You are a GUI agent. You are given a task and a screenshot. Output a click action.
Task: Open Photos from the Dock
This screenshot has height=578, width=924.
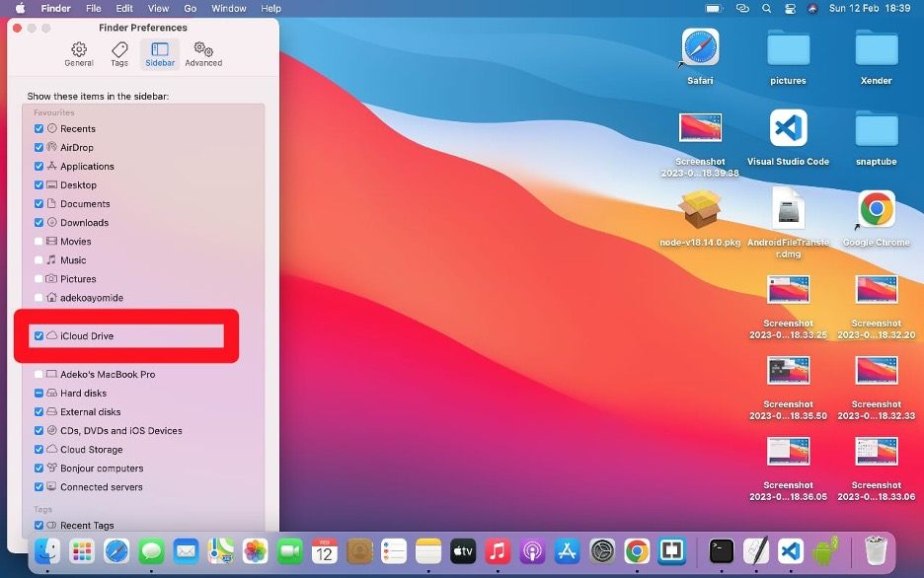point(256,551)
